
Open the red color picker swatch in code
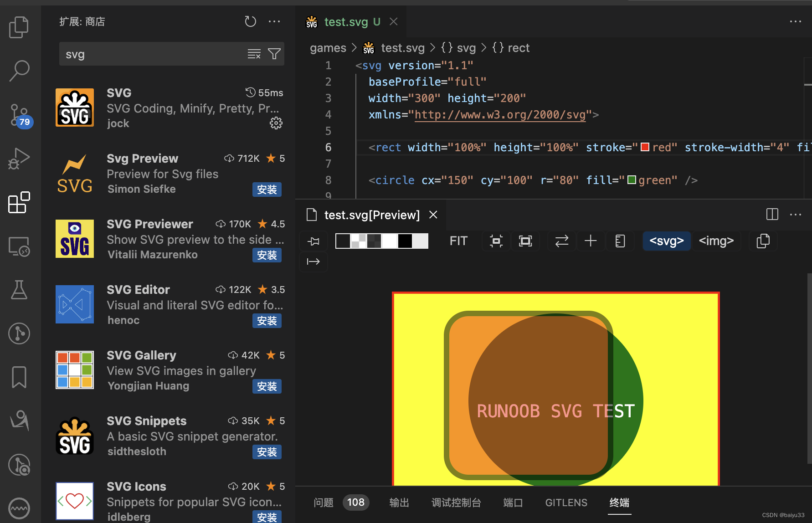pyautogui.click(x=645, y=147)
